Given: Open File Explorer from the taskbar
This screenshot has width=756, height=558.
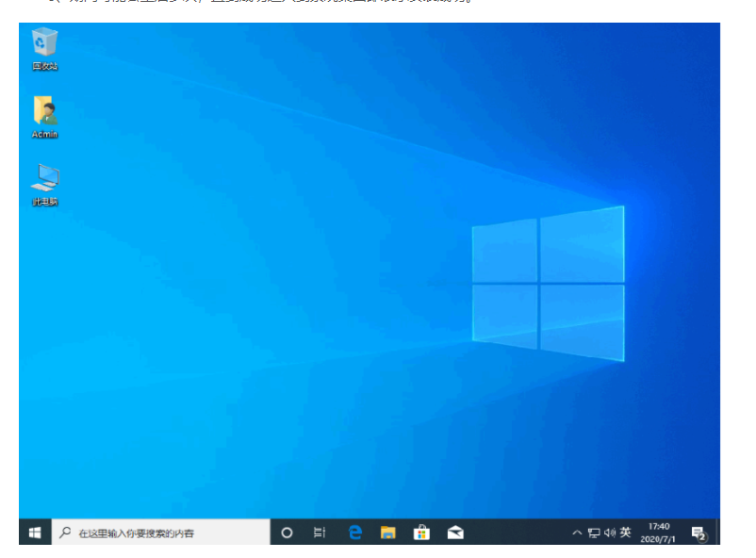Looking at the screenshot, I should [387, 533].
